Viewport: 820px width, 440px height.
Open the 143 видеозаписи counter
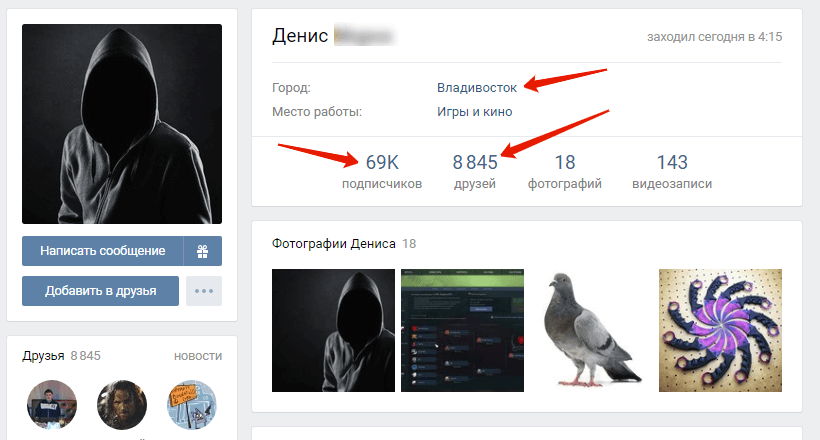click(x=672, y=172)
